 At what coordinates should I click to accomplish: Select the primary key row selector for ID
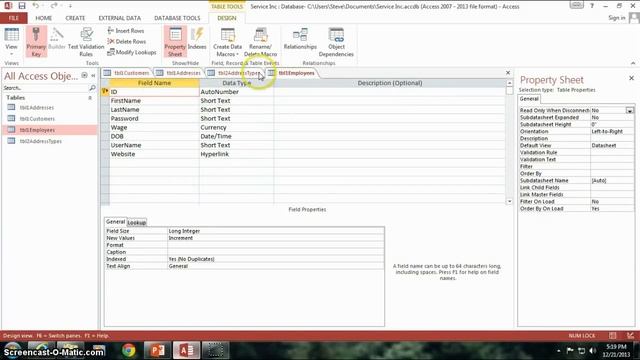coord(105,92)
